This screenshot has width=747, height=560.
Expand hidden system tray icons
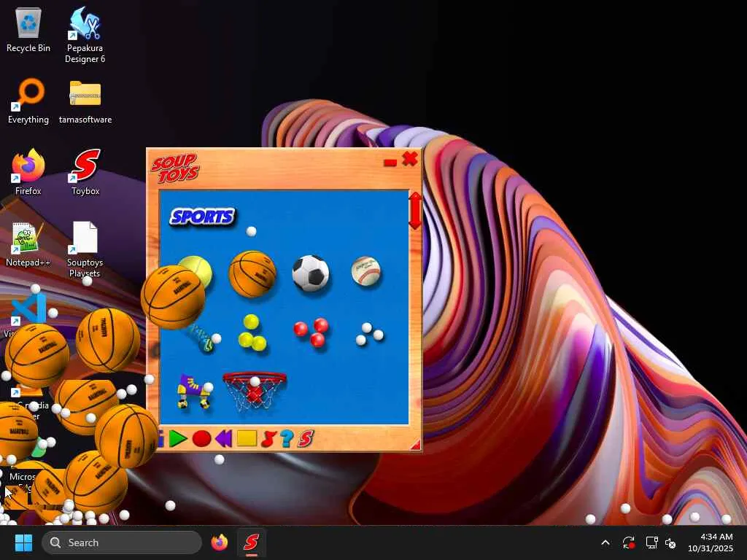click(x=605, y=542)
